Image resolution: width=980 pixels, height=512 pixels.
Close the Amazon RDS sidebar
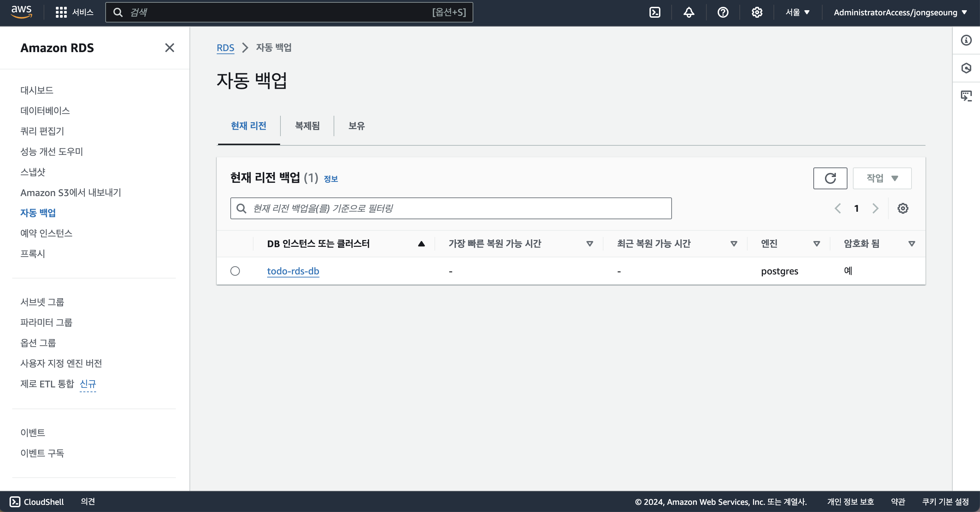(169, 48)
